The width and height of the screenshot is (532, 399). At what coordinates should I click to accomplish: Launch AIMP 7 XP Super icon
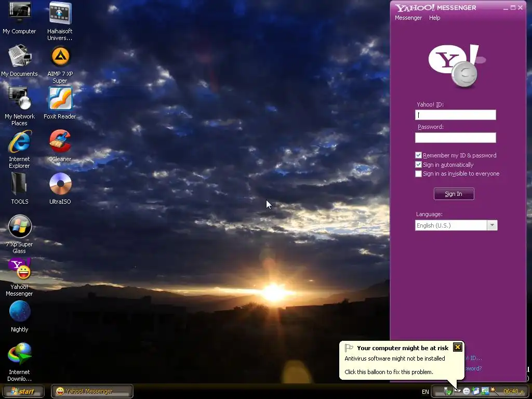(60, 64)
